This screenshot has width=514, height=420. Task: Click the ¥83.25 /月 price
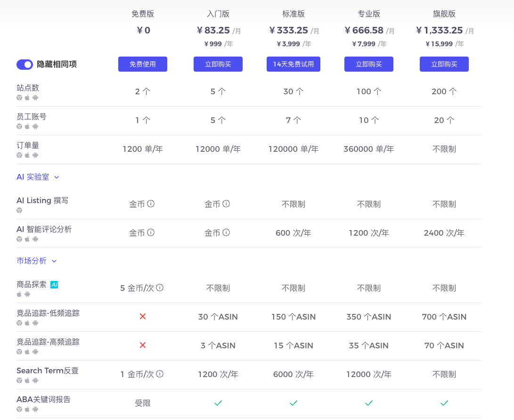click(x=219, y=31)
